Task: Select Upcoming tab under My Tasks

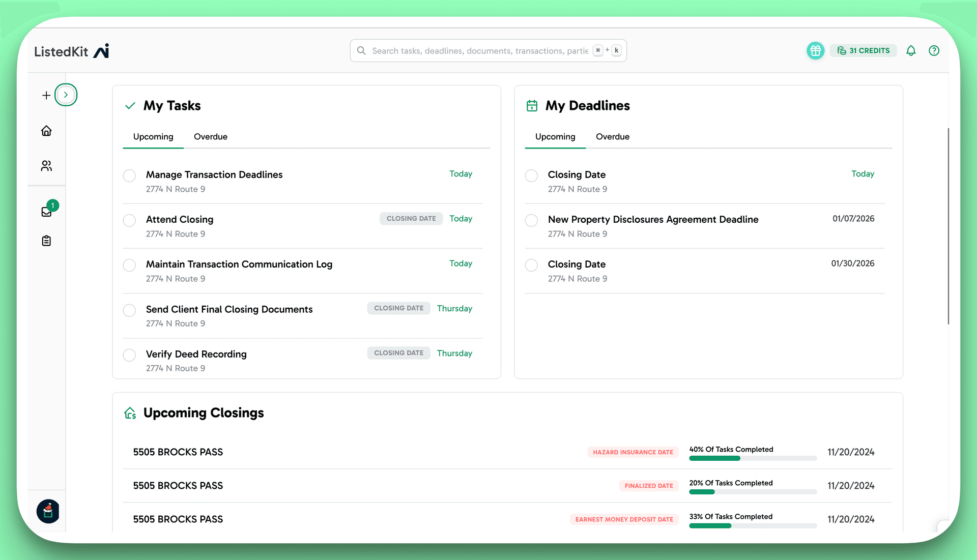Action: click(x=153, y=136)
